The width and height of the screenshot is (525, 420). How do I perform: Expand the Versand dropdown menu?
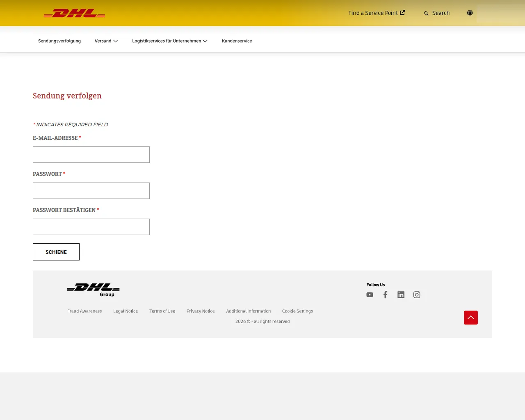pyautogui.click(x=106, y=41)
